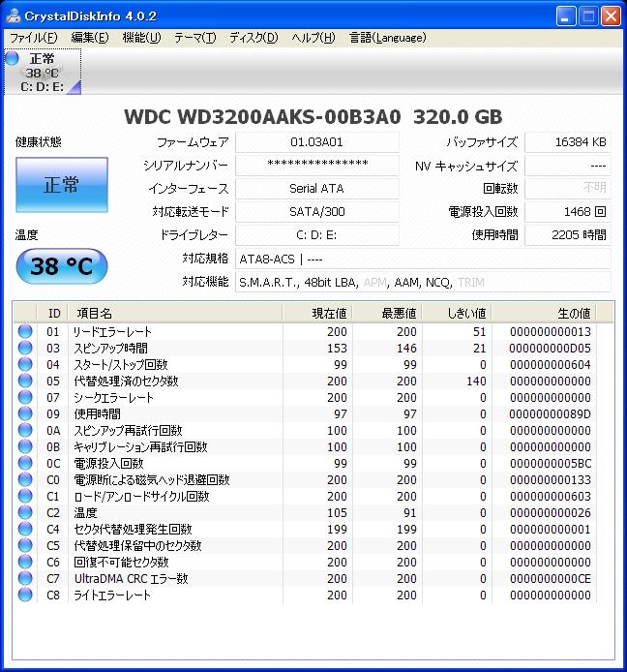
Task: Click status orb for attribute C1 ロード/アンロードサイクル回数
Action: click(x=25, y=496)
